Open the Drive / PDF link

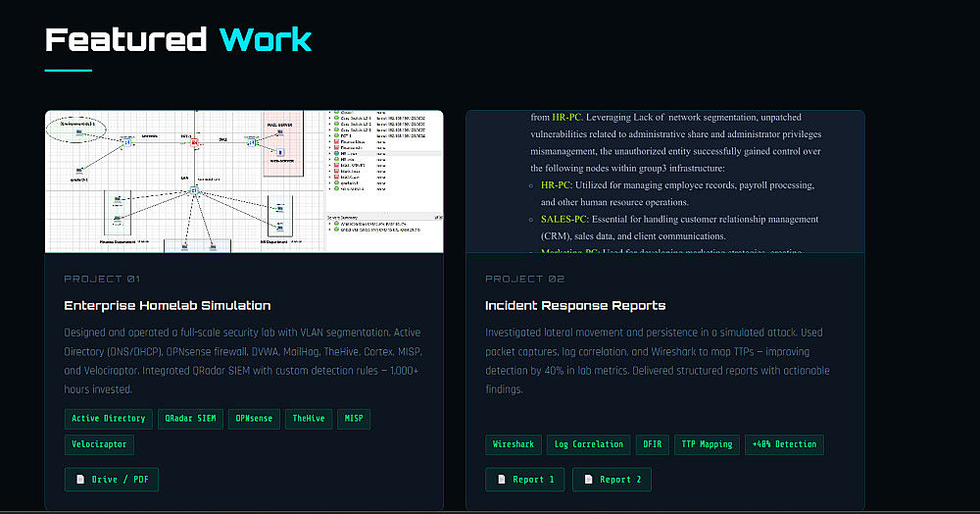[112, 480]
